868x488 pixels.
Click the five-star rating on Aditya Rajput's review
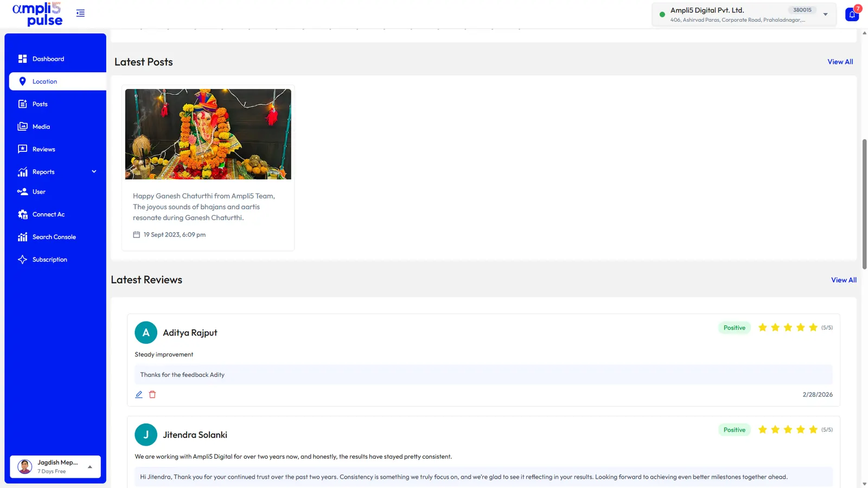788,328
